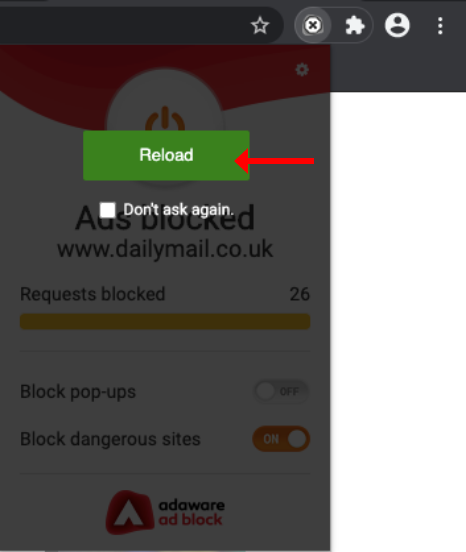The height and width of the screenshot is (552, 466).
Task: Turn off the Block dangerous sites switch
Action: coord(281,439)
